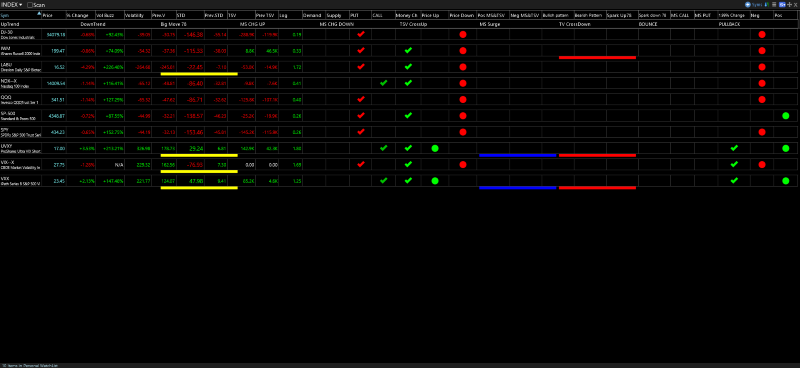
Task: Click the green Price Up dot in UVXY row
Action: click(x=435, y=149)
